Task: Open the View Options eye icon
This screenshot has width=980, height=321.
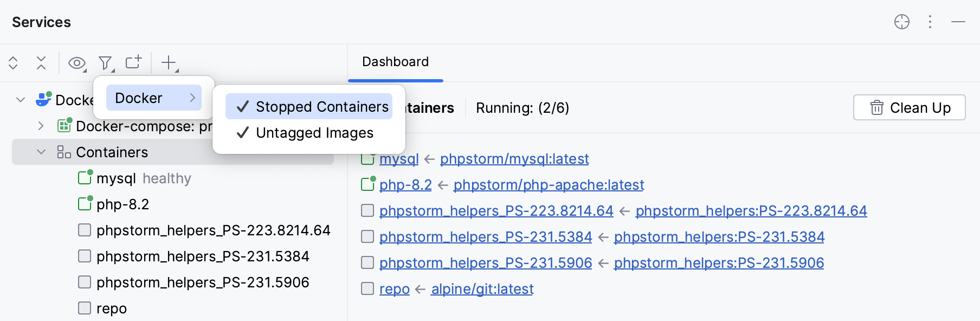Action: point(76,63)
